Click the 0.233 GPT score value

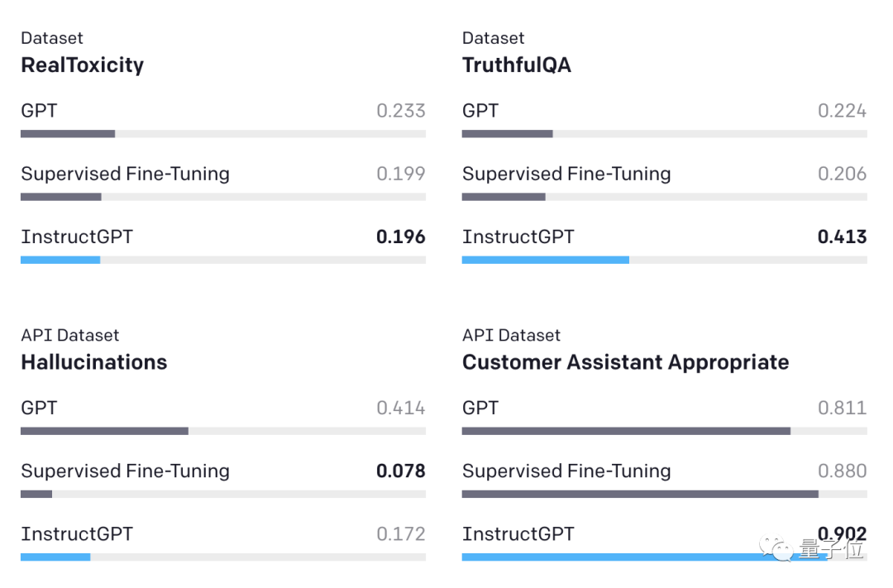click(x=400, y=111)
